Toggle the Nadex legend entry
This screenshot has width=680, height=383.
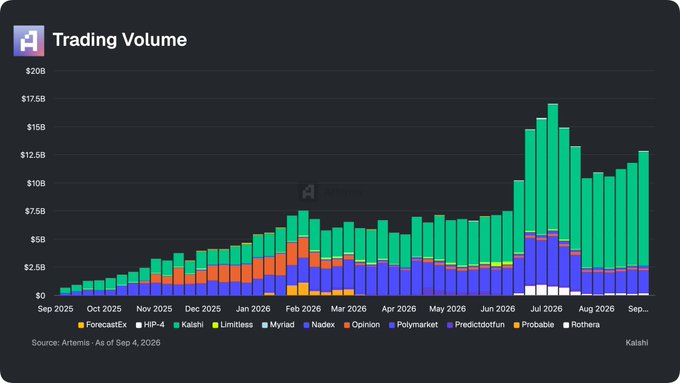pyautogui.click(x=319, y=325)
